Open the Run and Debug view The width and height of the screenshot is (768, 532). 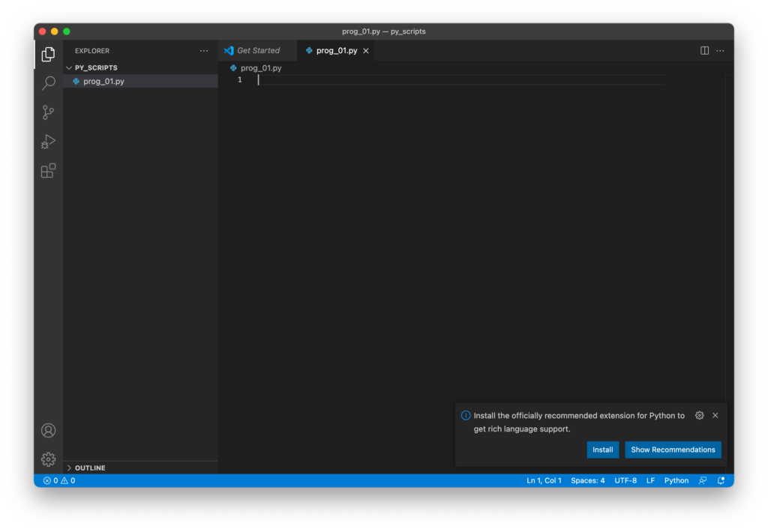[48, 142]
